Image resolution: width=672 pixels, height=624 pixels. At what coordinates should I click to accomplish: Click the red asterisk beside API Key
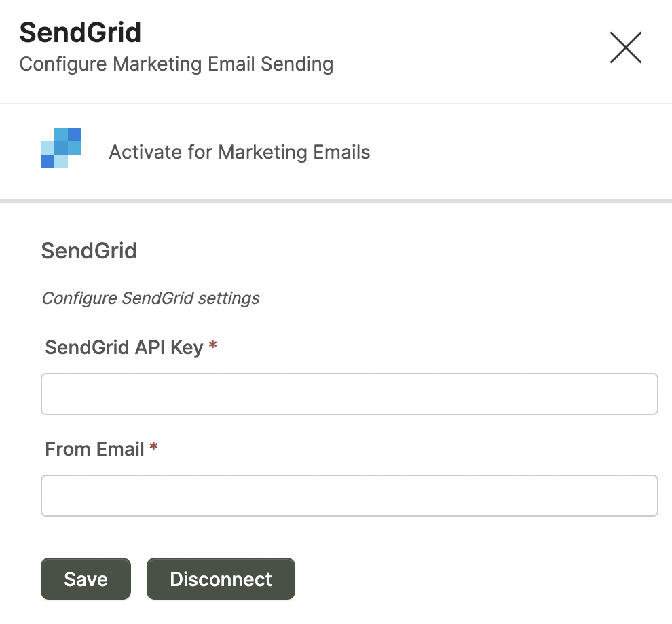click(212, 345)
